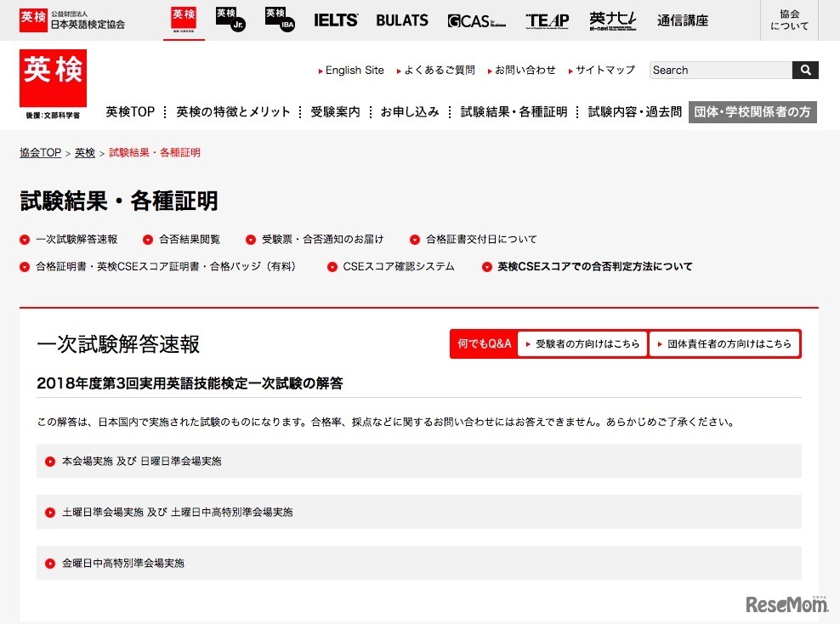This screenshot has width=840, height=624.
Task: Open the 受験案内 menu item
Action: pyautogui.click(x=335, y=111)
